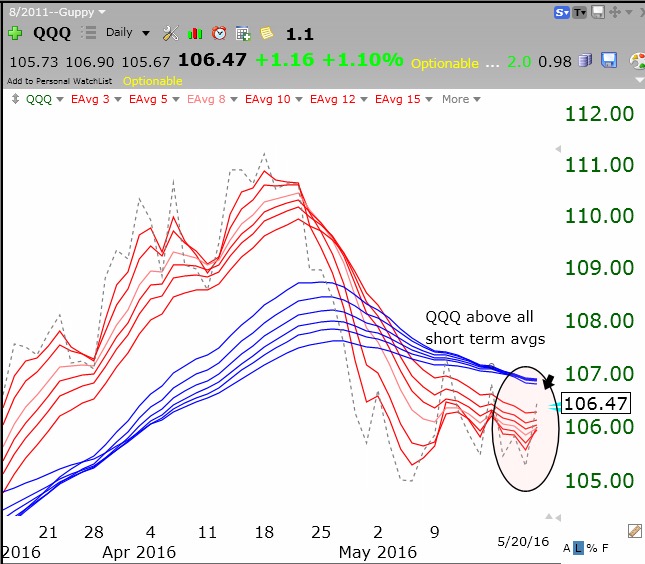
Task: Click the green plus add-symbol icon
Action: [15, 33]
